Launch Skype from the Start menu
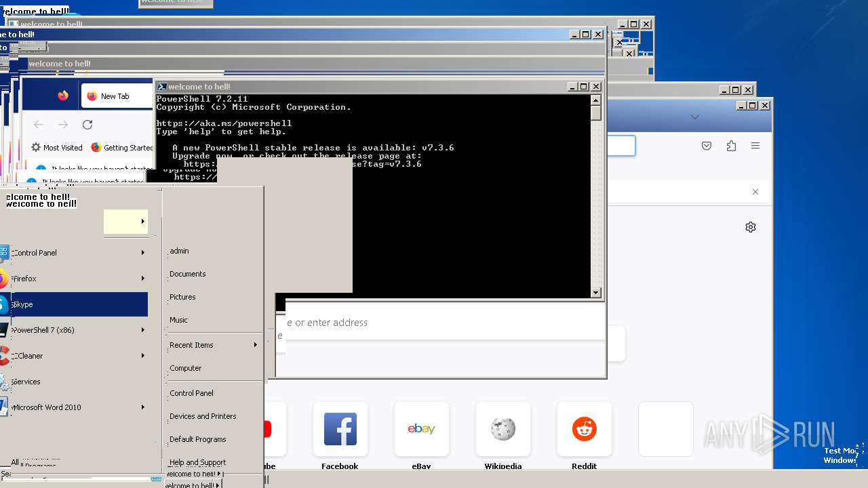Screen dimensions: 868x488 pyautogui.click(x=74, y=304)
